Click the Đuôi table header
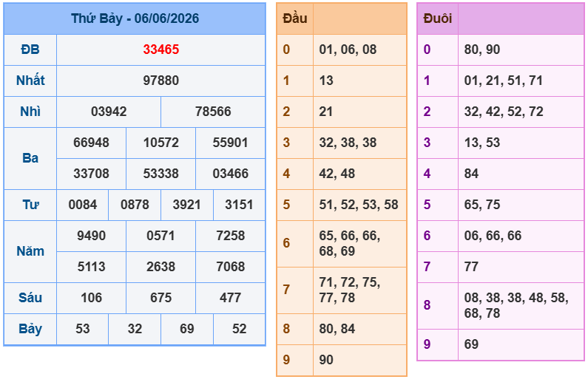Screen dimensions: 588x385 coord(438,18)
